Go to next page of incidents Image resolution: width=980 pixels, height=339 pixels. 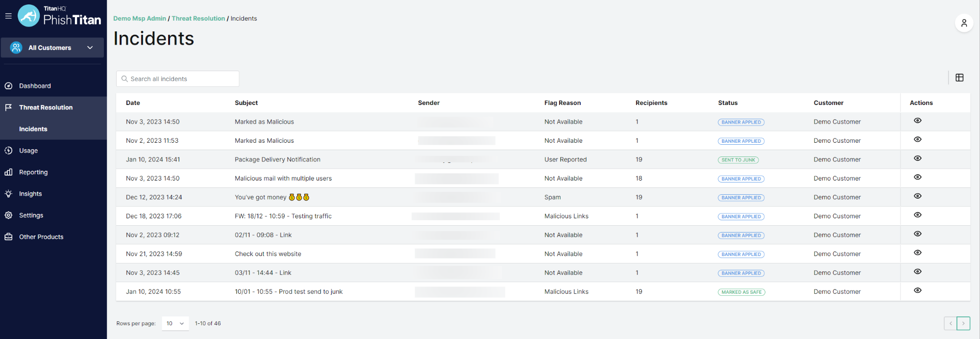pos(963,323)
